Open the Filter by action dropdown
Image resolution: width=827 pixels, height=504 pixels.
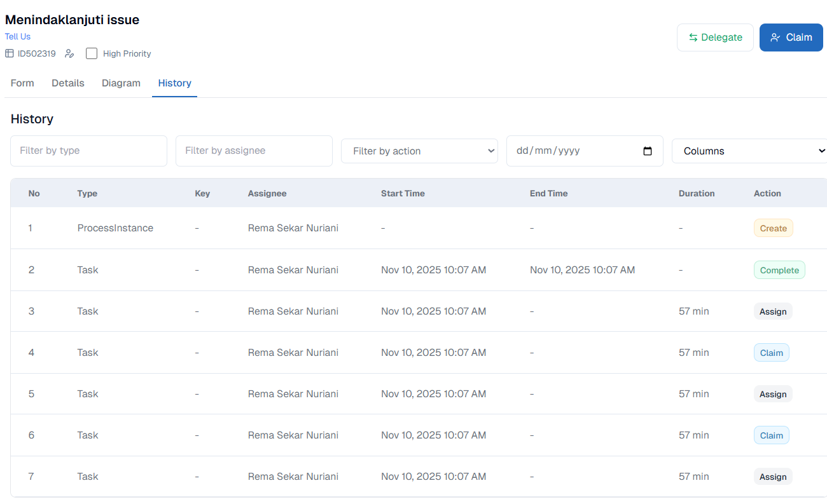click(x=419, y=151)
